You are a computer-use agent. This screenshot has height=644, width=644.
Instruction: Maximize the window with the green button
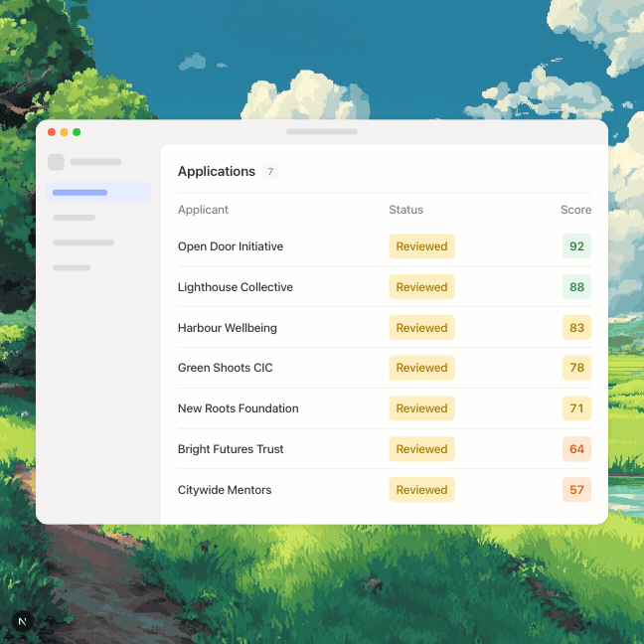pos(77,132)
